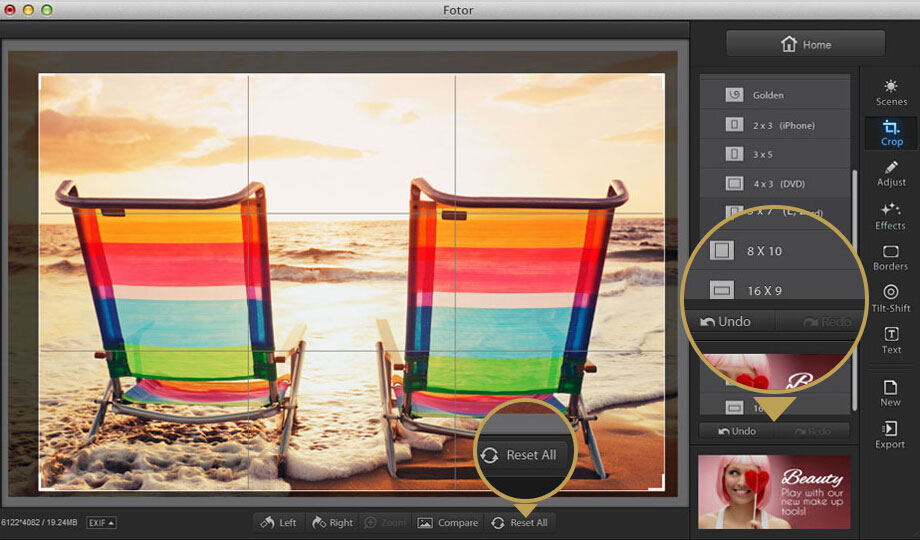Viewport: 920px width, 540px height.
Task: Select the Crop tool in sidebar
Action: [x=891, y=133]
